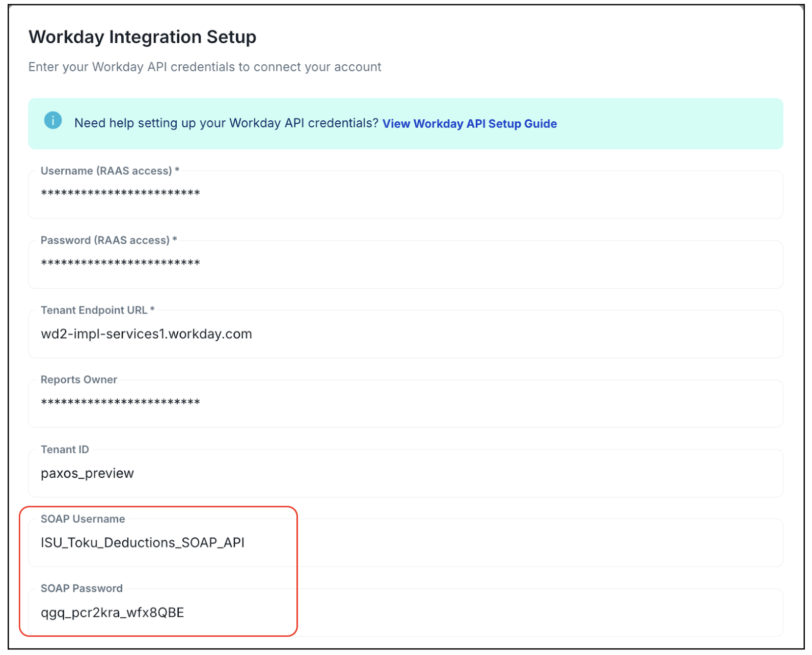Image resolution: width=812 pixels, height=655 pixels.
Task: Click the 'Tenant Endpoint URL *' label
Action: (x=98, y=310)
